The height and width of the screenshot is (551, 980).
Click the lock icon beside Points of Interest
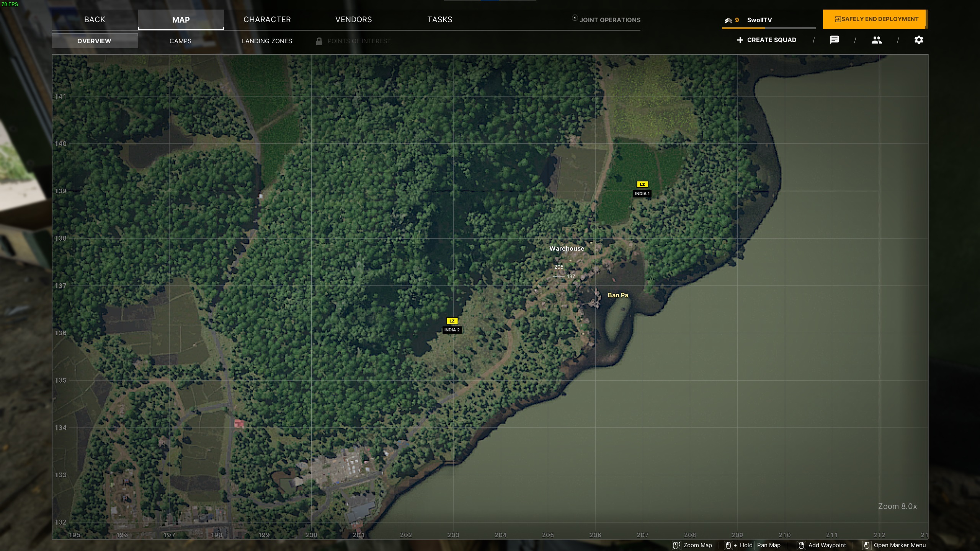(x=319, y=41)
